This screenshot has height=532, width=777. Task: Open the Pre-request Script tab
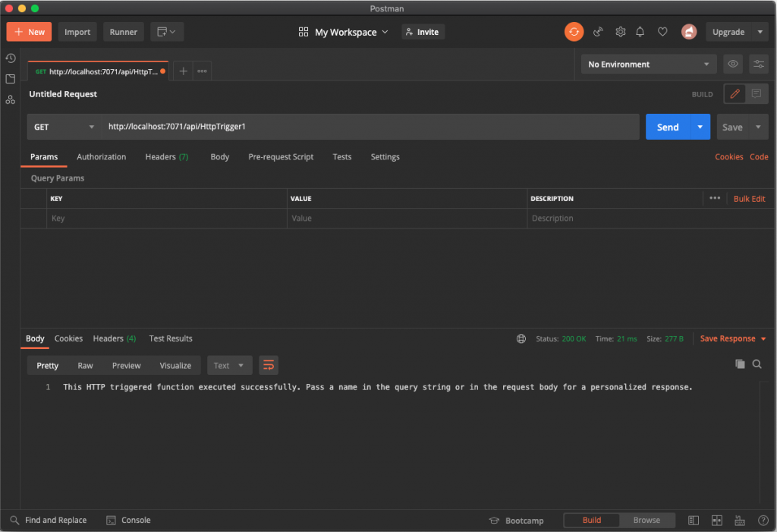click(x=281, y=156)
